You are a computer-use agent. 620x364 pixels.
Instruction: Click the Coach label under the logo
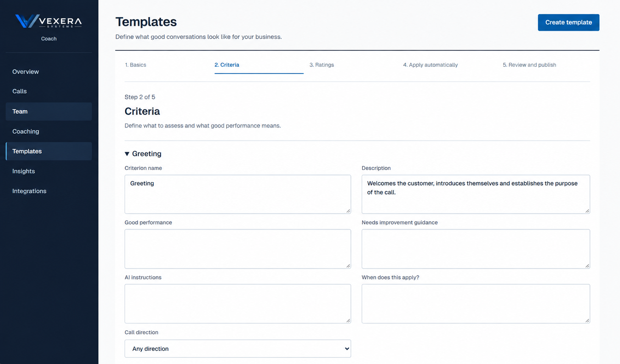49,39
